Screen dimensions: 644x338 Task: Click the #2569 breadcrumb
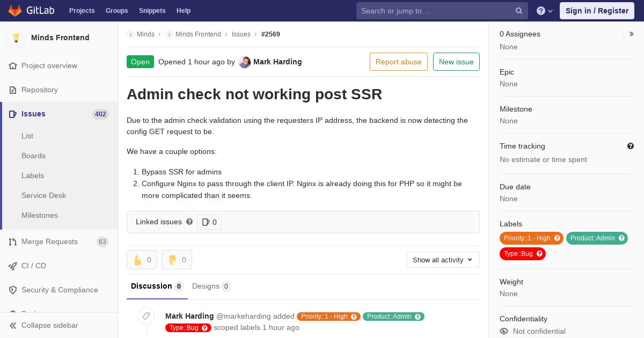click(x=270, y=34)
